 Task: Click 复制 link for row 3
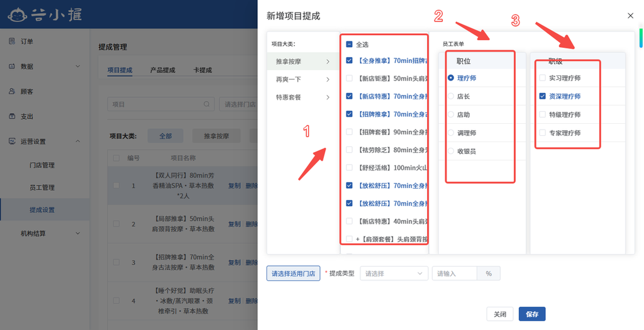coord(234,262)
